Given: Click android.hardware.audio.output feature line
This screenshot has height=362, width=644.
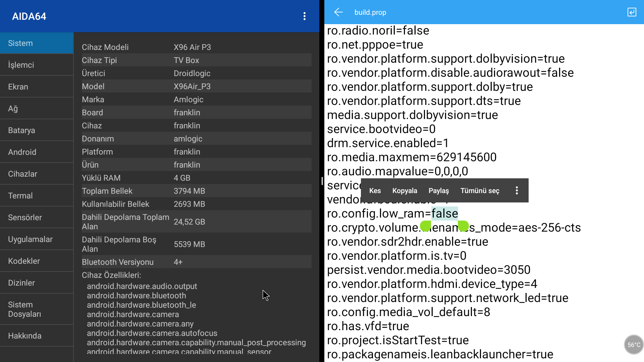Looking at the screenshot, I should click(x=142, y=286).
